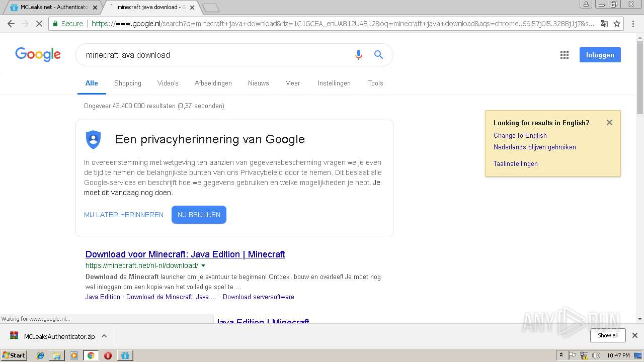The width and height of the screenshot is (644, 362).
Task: Click NU BEKIJKEN button
Action: pos(199,215)
